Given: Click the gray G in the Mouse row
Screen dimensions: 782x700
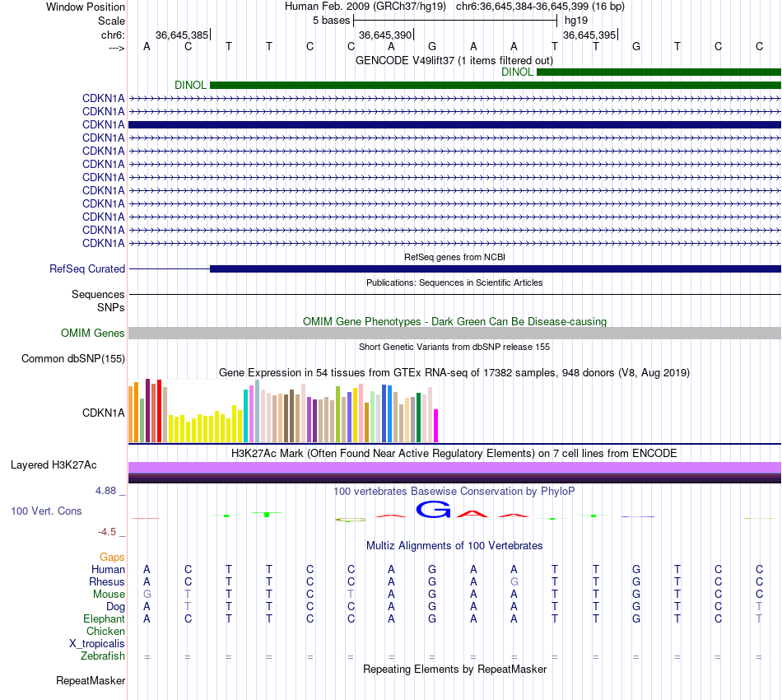Looking at the screenshot, I should click(x=147, y=595).
